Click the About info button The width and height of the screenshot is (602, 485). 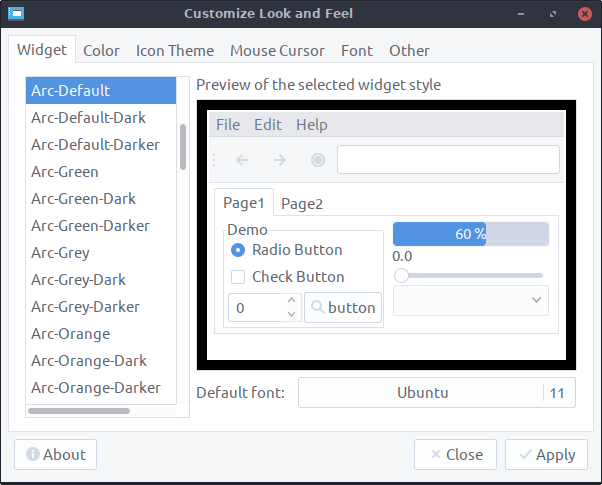(56, 454)
